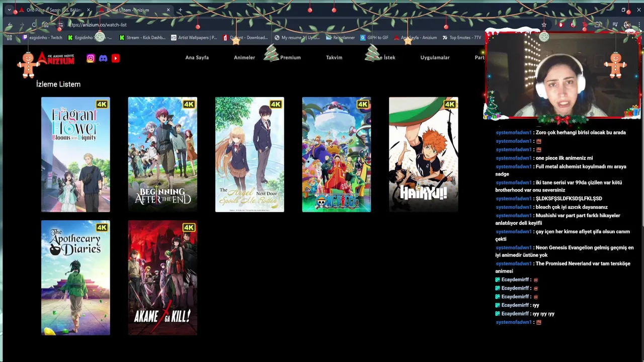Reload the page with refresh icon

34,25
